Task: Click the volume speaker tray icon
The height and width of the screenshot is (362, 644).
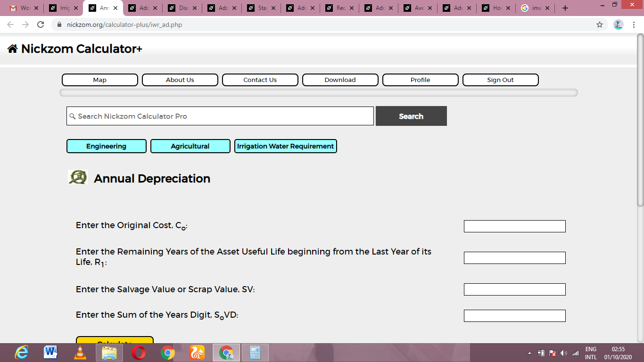Action: click(564, 353)
